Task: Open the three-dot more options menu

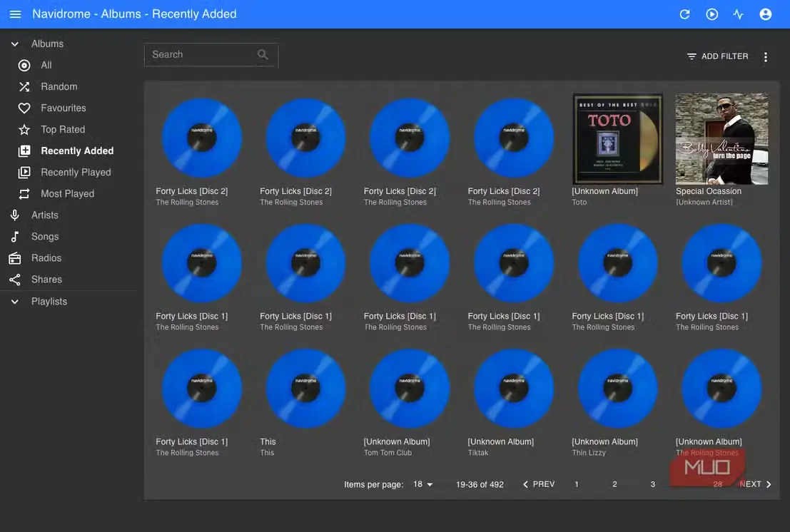Action: tap(765, 57)
